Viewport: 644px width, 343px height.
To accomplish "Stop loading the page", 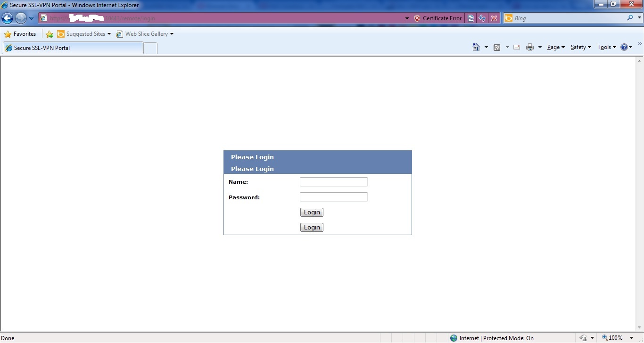I will pos(494,18).
